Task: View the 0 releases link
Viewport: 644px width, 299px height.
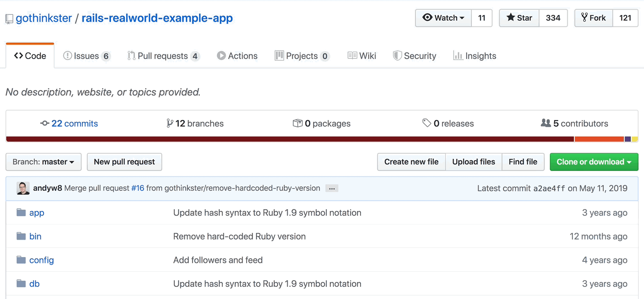Action: pyautogui.click(x=448, y=124)
